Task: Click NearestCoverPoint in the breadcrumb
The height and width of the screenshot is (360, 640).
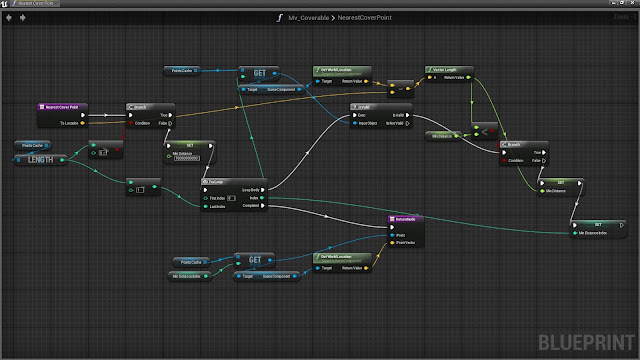Action: [364, 18]
